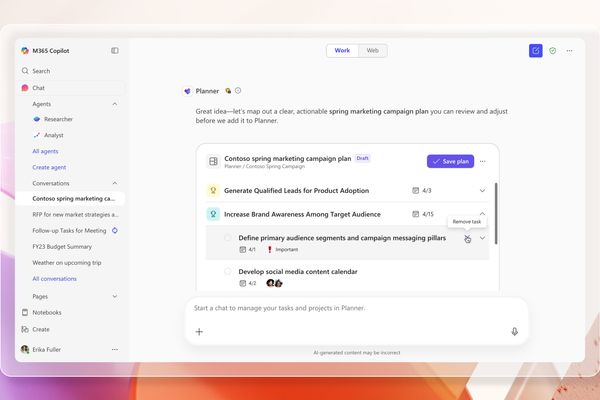Screen dimensions: 600x400
Task: Open Weather on upcoming trip conversation
Action: [x=67, y=263]
